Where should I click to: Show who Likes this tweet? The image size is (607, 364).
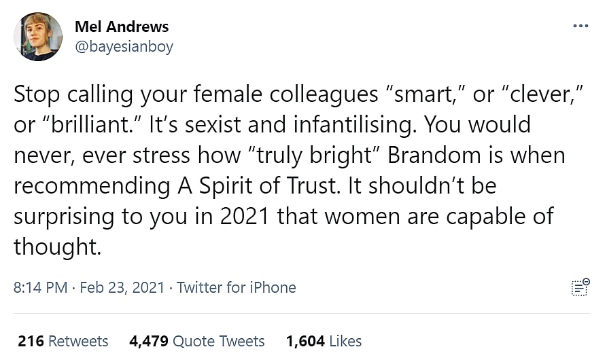[x=345, y=341]
